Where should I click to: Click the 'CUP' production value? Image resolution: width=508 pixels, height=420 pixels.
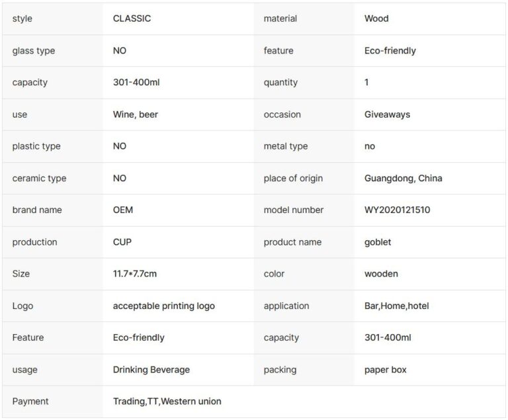coord(122,242)
